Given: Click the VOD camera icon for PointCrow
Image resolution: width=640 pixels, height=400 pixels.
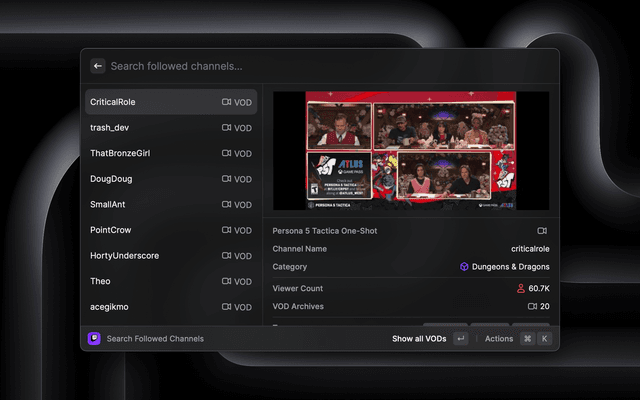Looking at the screenshot, I should tap(226, 230).
